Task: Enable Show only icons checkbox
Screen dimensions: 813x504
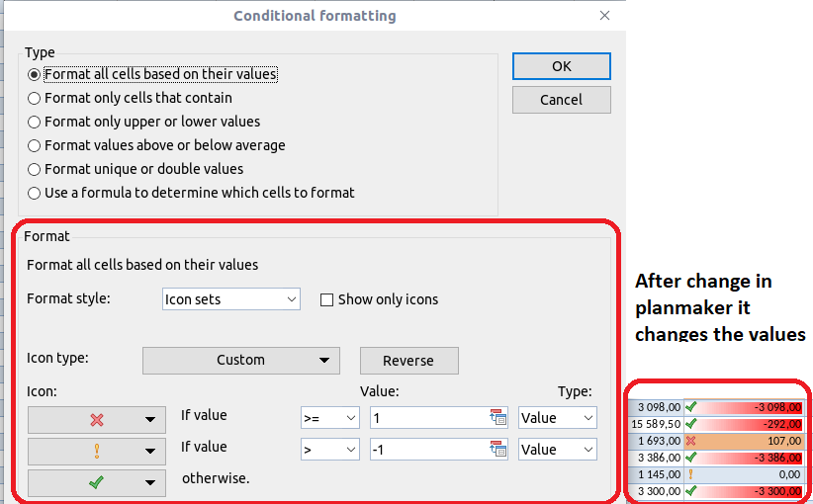Action: pos(326,299)
